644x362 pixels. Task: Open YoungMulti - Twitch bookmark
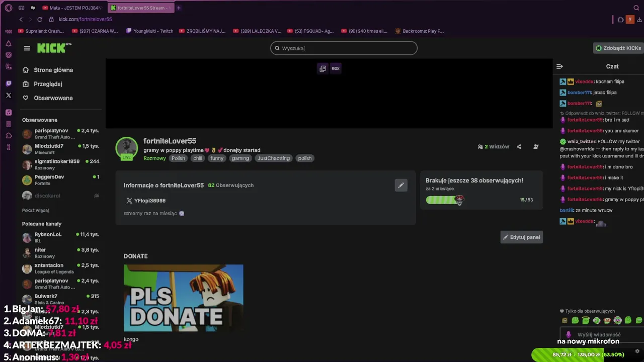pos(149,31)
